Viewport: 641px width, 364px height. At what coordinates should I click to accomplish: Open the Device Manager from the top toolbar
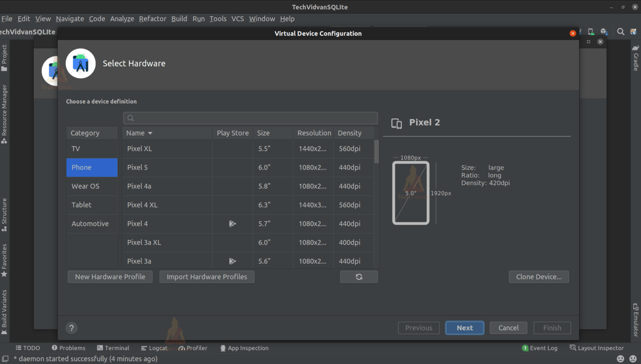[591, 32]
